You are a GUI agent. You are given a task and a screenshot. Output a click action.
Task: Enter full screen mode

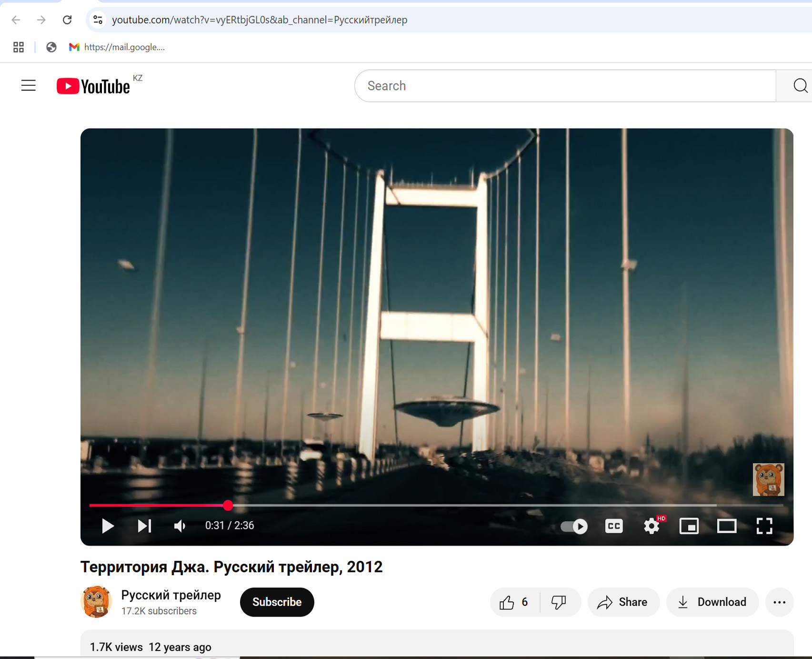(x=764, y=526)
